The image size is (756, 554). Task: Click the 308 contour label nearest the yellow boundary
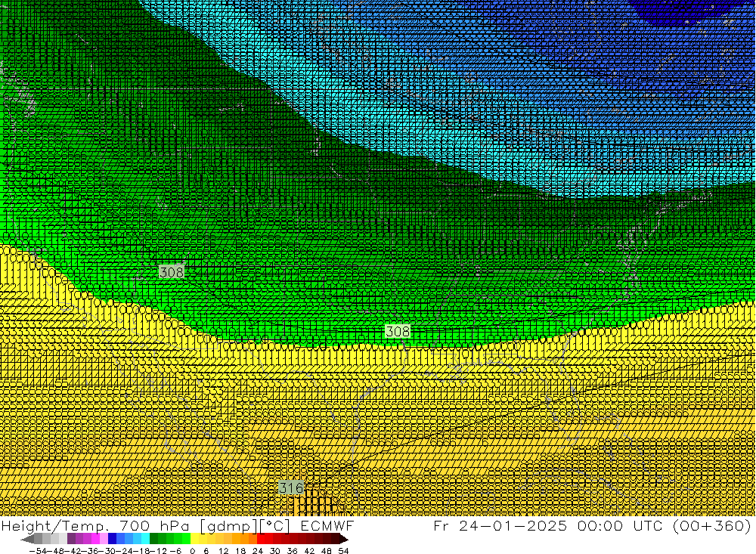tap(398, 331)
